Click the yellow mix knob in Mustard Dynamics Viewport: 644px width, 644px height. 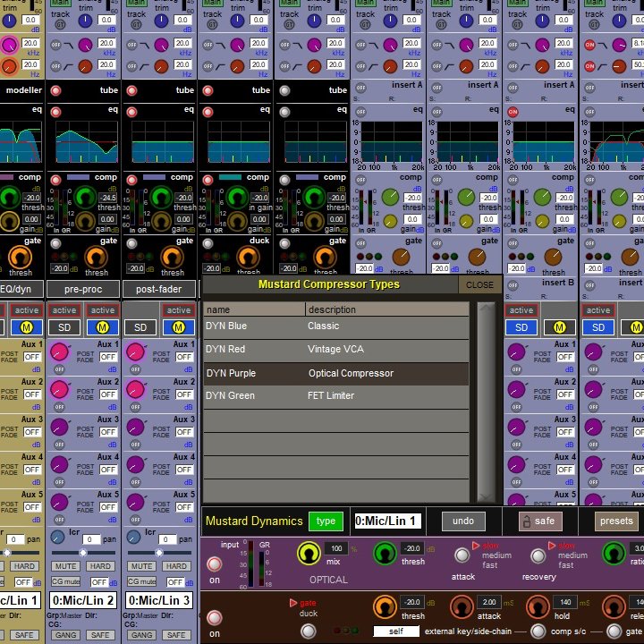(309, 554)
